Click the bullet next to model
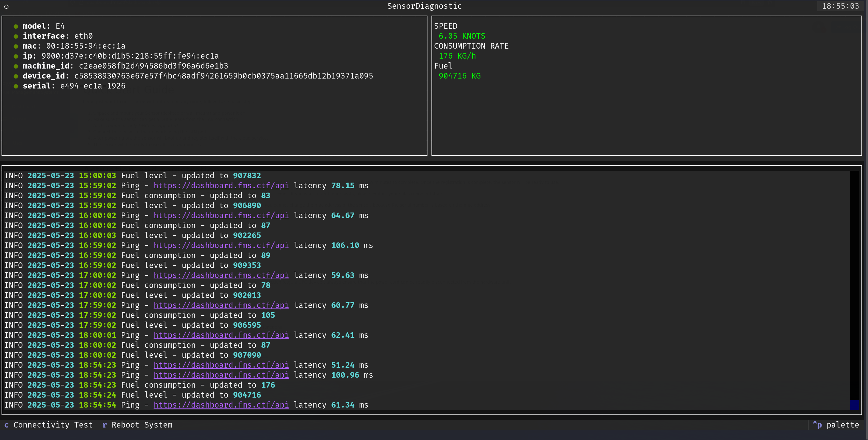 [16, 26]
